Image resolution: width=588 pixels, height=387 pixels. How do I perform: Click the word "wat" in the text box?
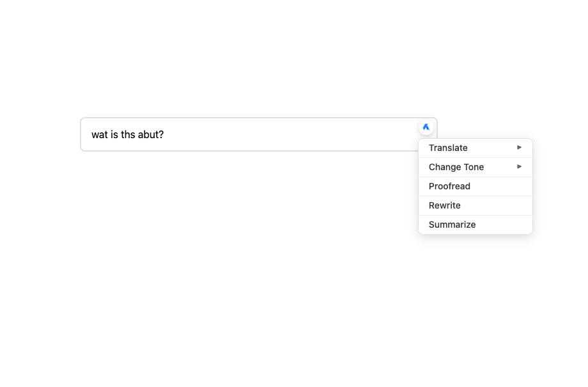(x=99, y=134)
